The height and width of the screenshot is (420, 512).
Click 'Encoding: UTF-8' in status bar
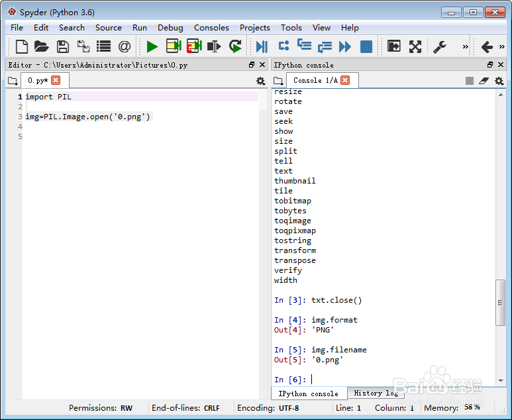tap(268, 408)
